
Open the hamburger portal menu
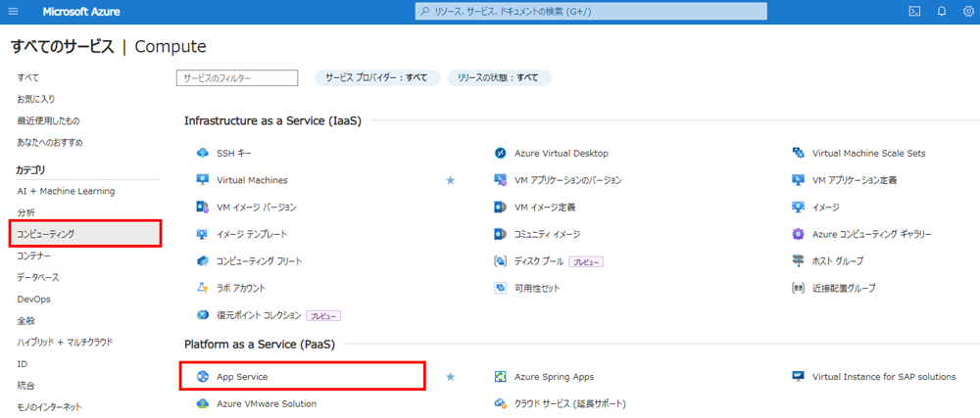pyautogui.click(x=13, y=12)
